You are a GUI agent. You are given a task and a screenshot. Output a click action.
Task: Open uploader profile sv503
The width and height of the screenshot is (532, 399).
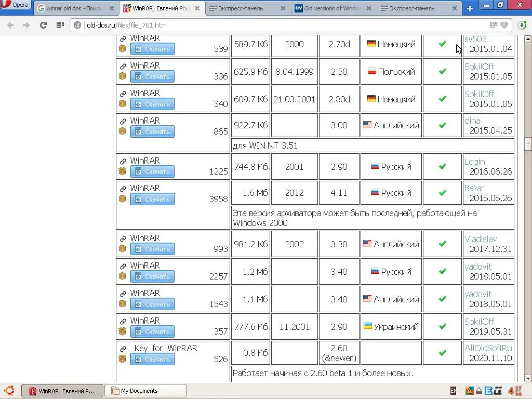pos(475,39)
